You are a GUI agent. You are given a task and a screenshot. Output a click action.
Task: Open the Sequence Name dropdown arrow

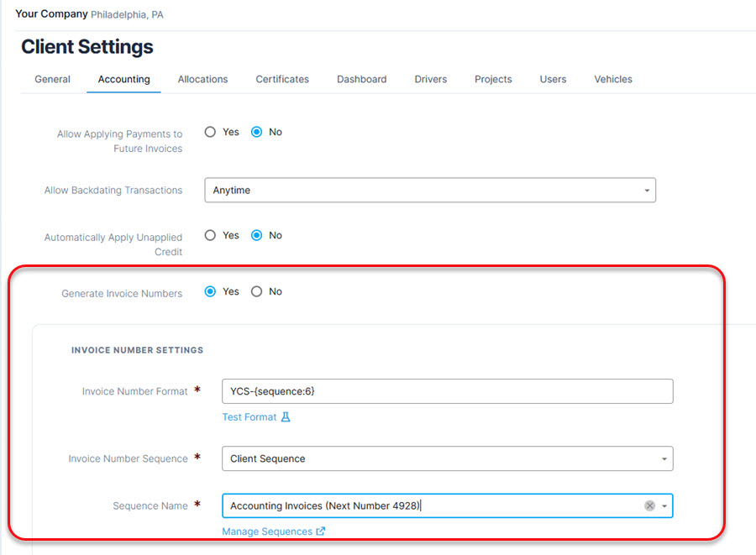[x=664, y=506]
